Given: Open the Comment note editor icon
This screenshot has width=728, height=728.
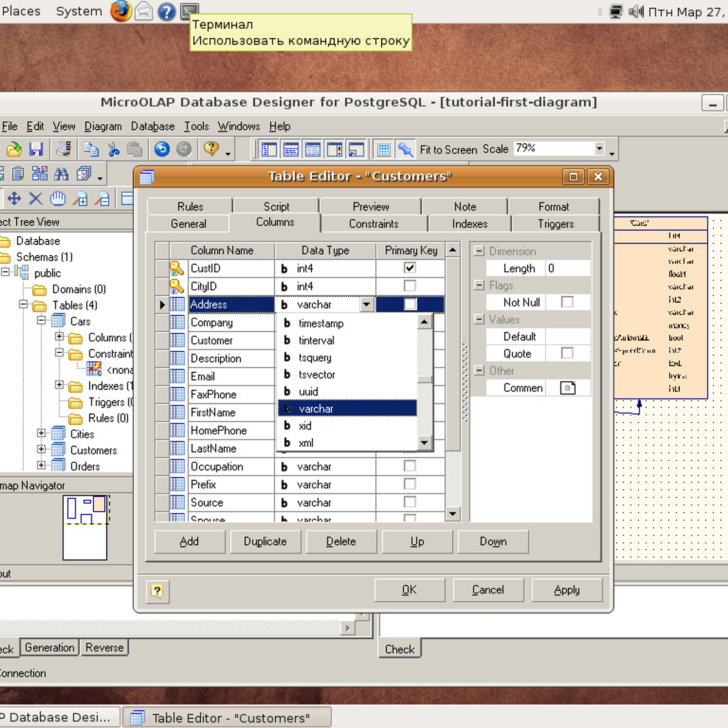Looking at the screenshot, I should click(x=567, y=388).
